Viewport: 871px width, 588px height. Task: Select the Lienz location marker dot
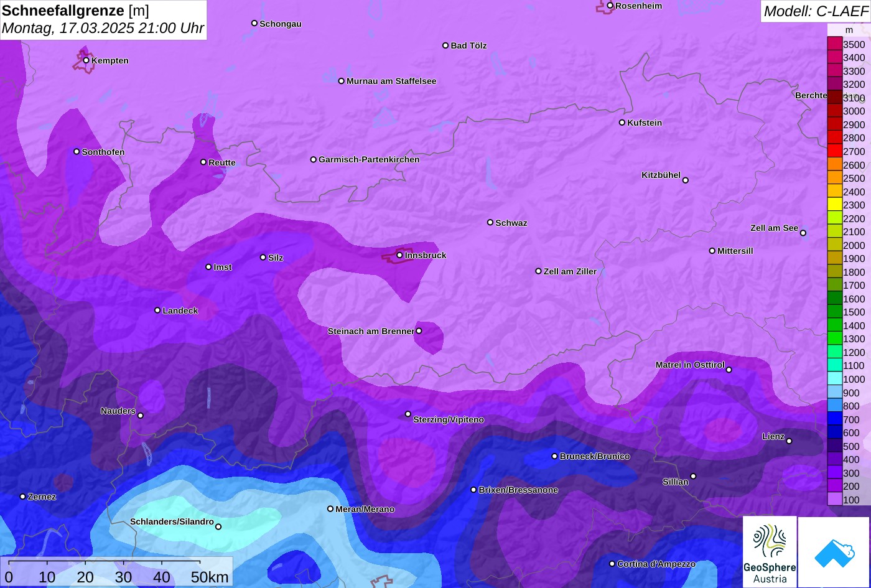tap(789, 441)
